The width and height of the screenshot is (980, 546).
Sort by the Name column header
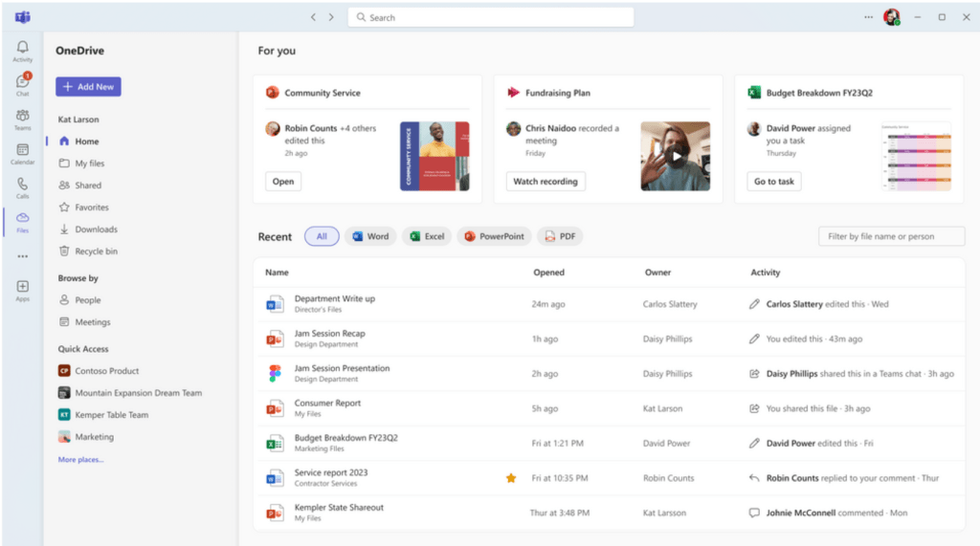(x=277, y=273)
